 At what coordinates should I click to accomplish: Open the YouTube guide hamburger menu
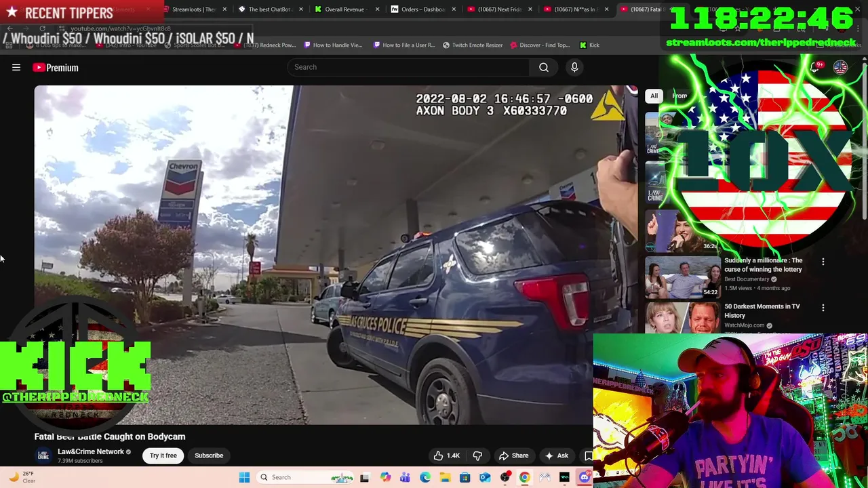tap(16, 67)
